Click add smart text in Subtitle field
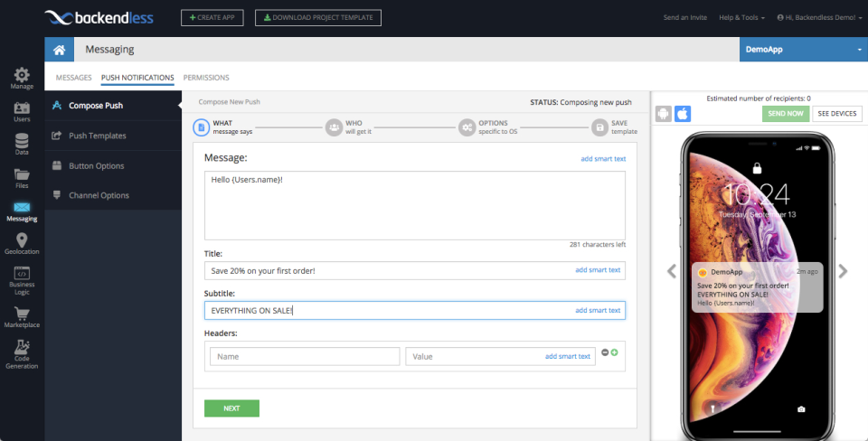Screen dimensions: 868x441 pos(598,310)
